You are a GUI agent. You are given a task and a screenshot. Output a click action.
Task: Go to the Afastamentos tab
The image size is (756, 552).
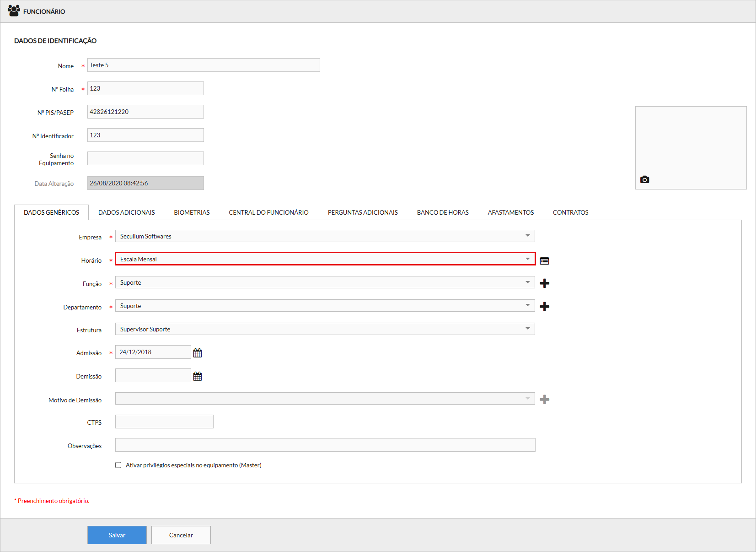click(x=510, y=212)
